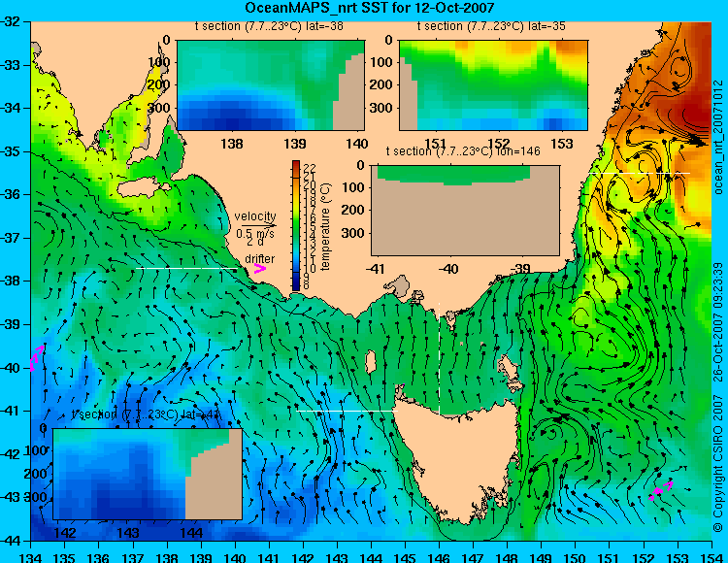Image resolution: width=728 pixels, height=563 pixels.
Task: Click the '134' longitude axis label
Action: click(x=31, y=557)
